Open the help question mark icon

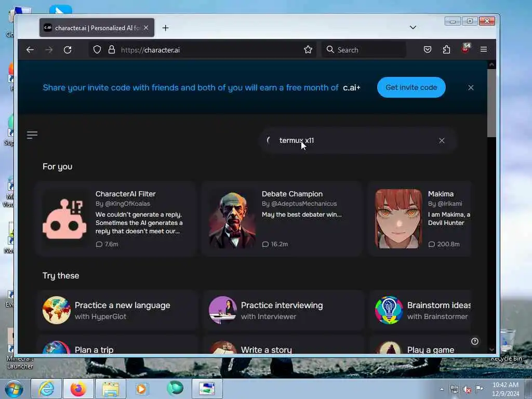click(475, 341)
